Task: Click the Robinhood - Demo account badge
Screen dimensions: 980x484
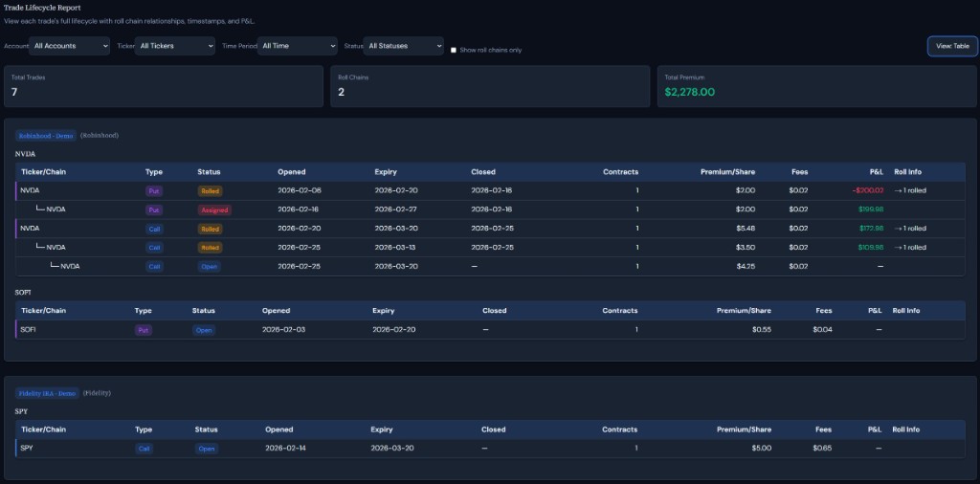Action: pyautogui.click(x=46, y=136)
